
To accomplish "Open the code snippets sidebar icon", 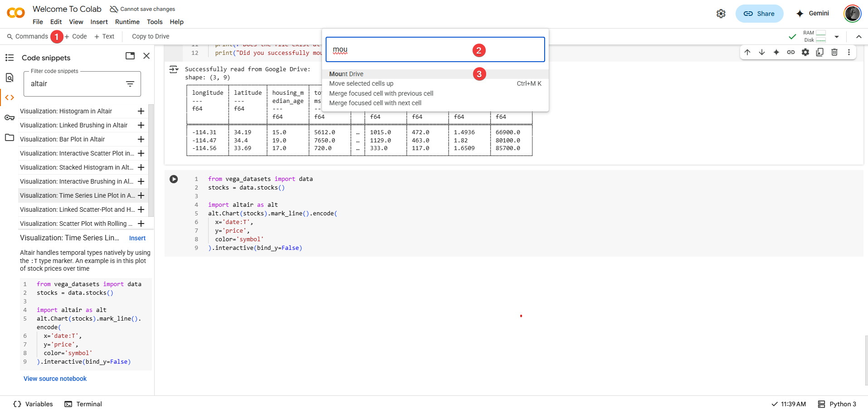I will click(x=10, y=97).
